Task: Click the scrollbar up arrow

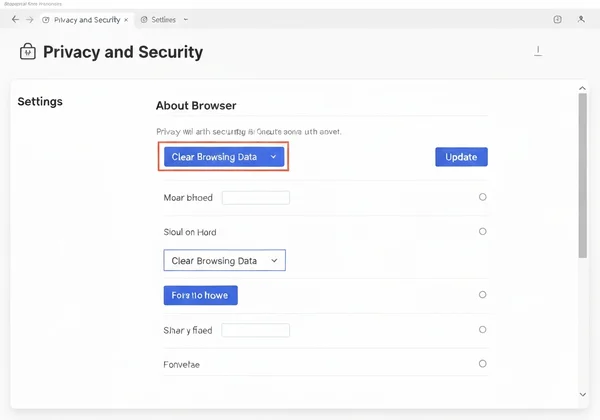Action: pos(582,88)
